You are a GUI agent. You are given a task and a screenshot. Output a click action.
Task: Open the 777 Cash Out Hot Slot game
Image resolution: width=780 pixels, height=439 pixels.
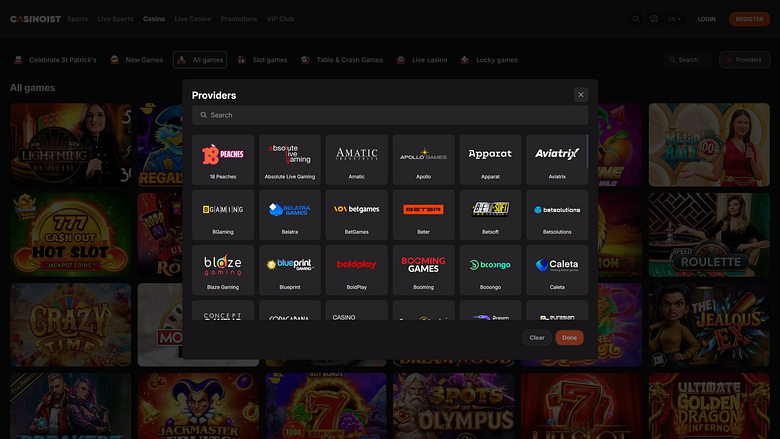[71, 235]
